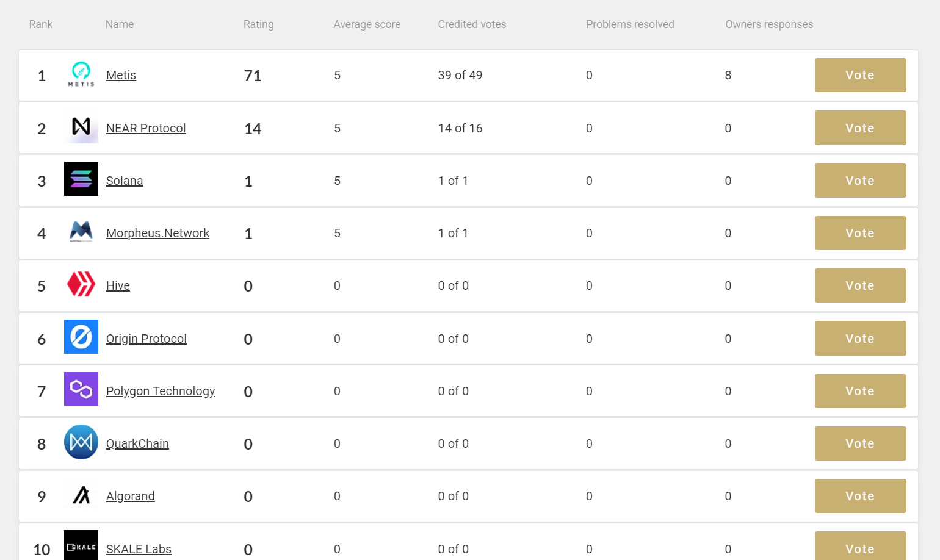Click the Rank column header

coord(41,24)
